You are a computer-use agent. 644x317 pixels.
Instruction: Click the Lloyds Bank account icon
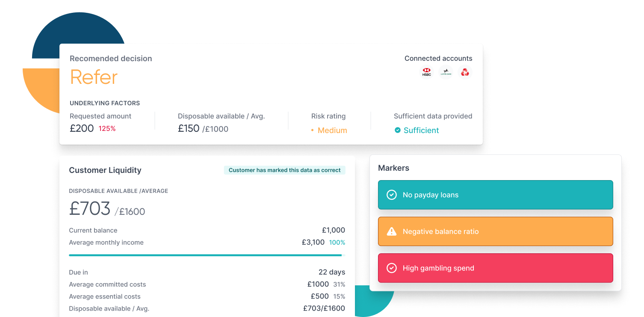(x=446, y=72)
